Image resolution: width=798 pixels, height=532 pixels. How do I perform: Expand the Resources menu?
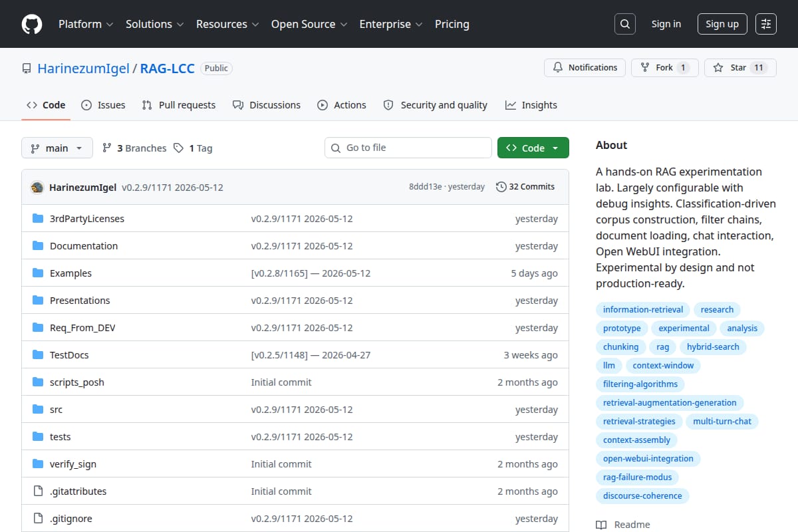point(227,24)
